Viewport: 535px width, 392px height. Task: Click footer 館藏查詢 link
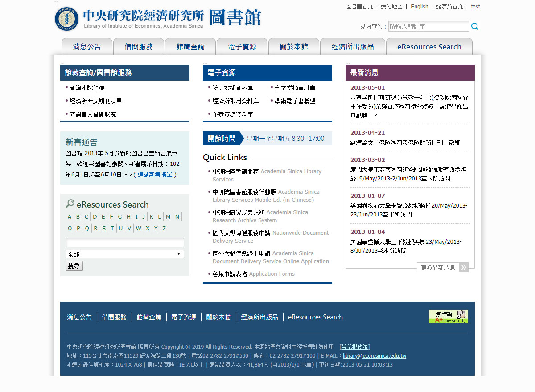(x=149, y=317)
